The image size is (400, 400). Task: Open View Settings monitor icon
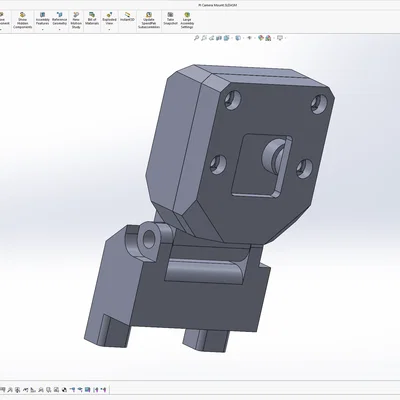[x=280, y=38]
